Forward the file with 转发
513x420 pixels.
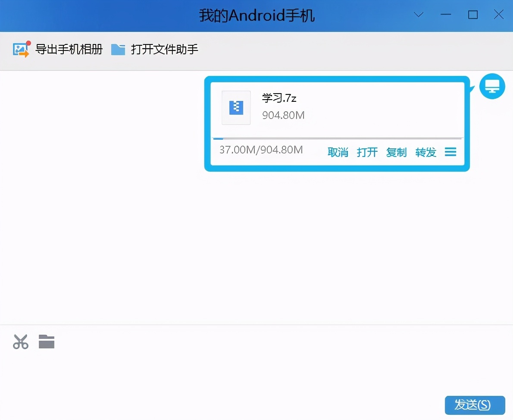tap(425, 152)
